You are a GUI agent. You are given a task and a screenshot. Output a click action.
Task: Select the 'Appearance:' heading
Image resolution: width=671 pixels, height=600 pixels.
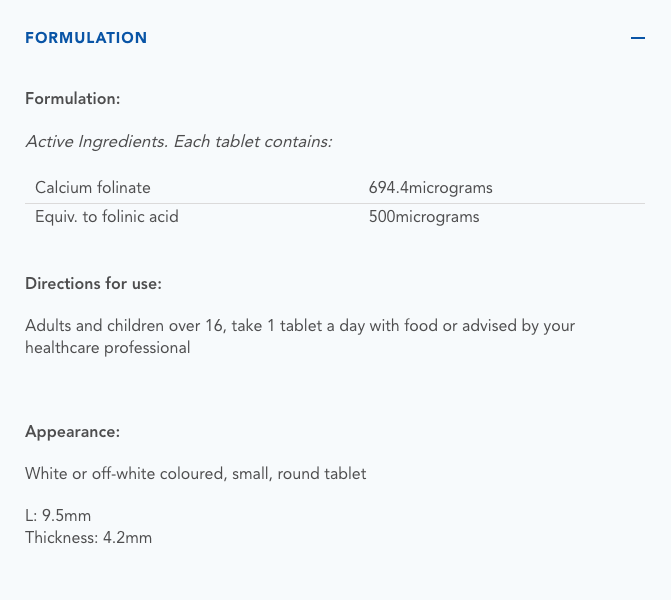(72, 432)
